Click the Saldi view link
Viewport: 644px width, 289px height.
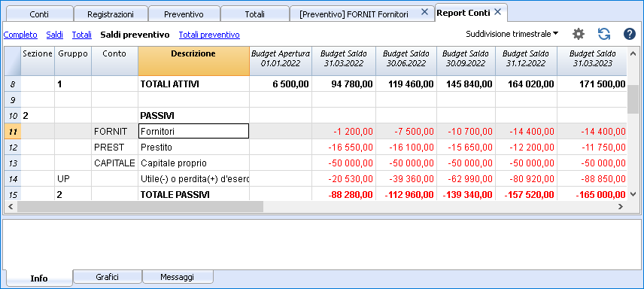pos(55,35)
